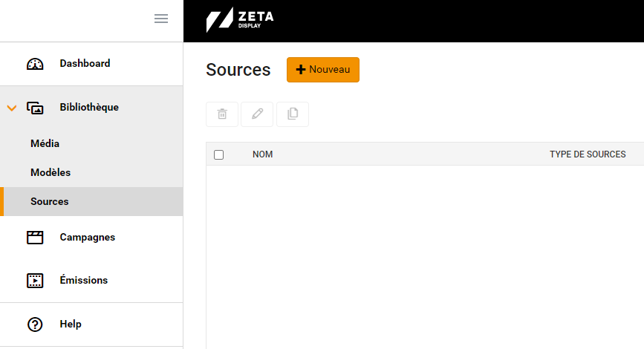The image size is (644, 349).
Task: Click the pencil edit icon
Action: click(257, 114)
